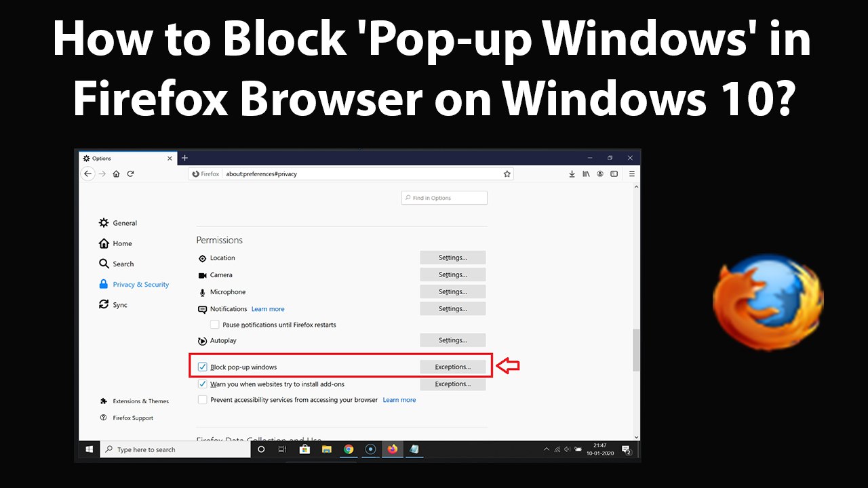
Task: Reload the current page
Action: click(130, 174)
